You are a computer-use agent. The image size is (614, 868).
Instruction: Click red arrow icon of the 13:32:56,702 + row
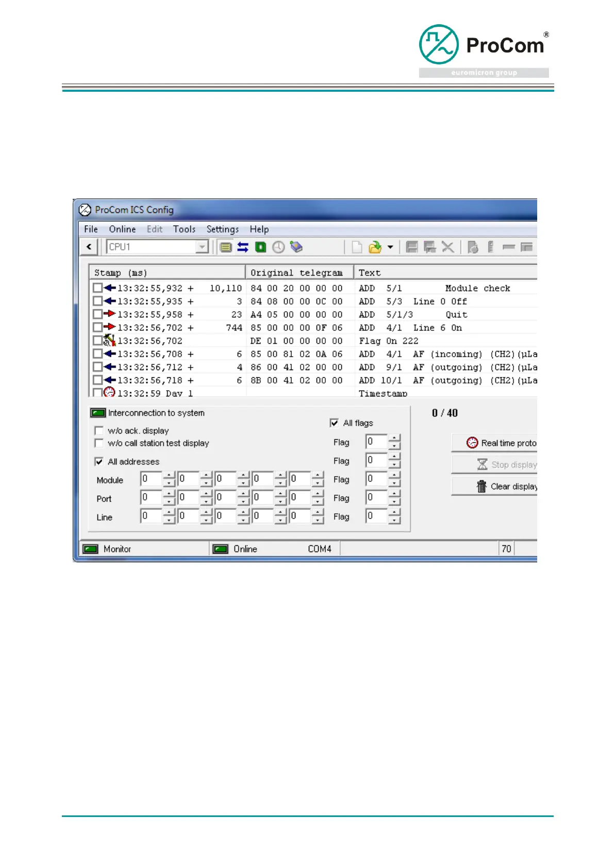[110, 327]
